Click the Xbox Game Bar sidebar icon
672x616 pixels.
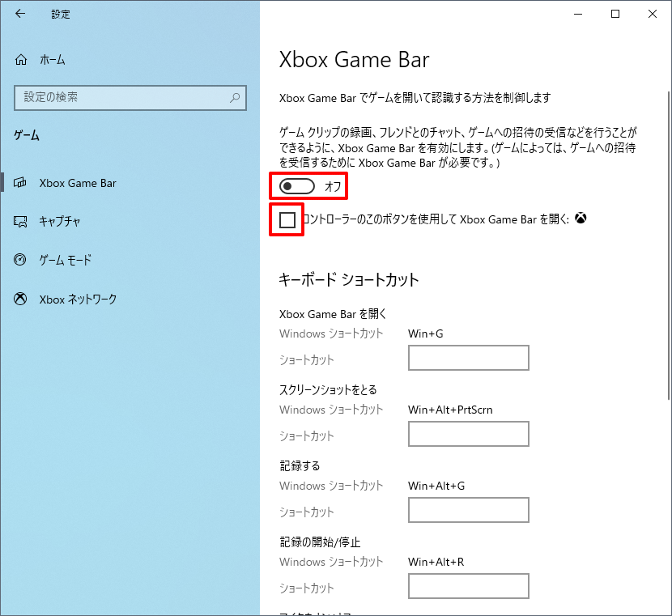(20, 183)
